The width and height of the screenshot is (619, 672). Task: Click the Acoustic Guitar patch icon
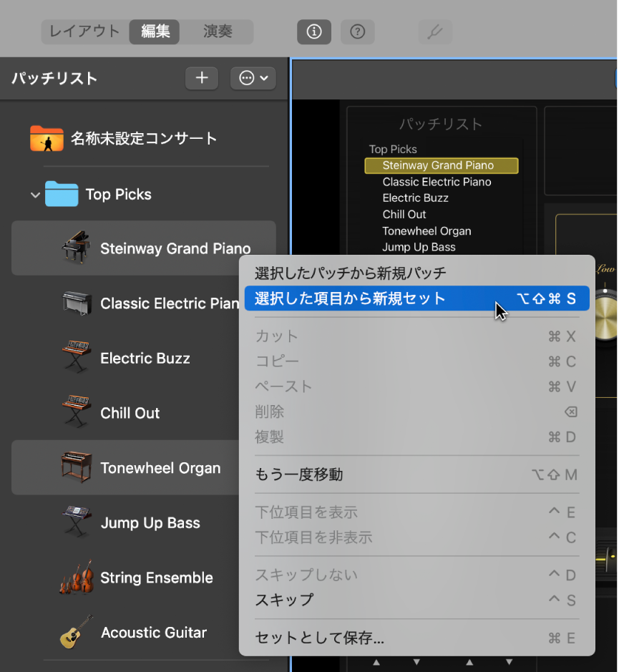[76, 632]
